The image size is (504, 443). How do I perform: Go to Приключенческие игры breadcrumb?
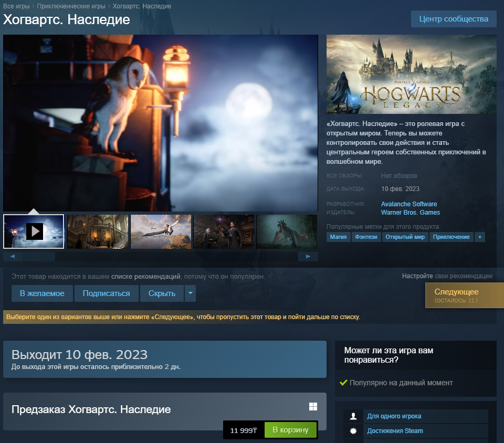pyautogui.click(x=71, y=6)
